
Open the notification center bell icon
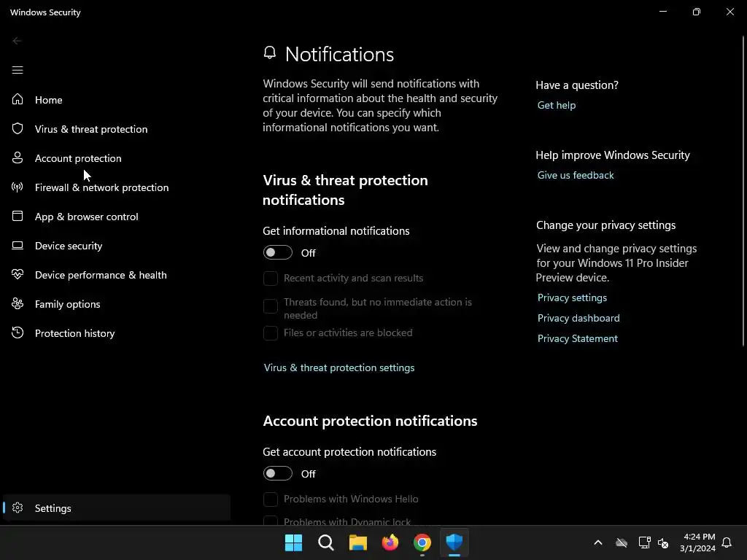(727, 542)
